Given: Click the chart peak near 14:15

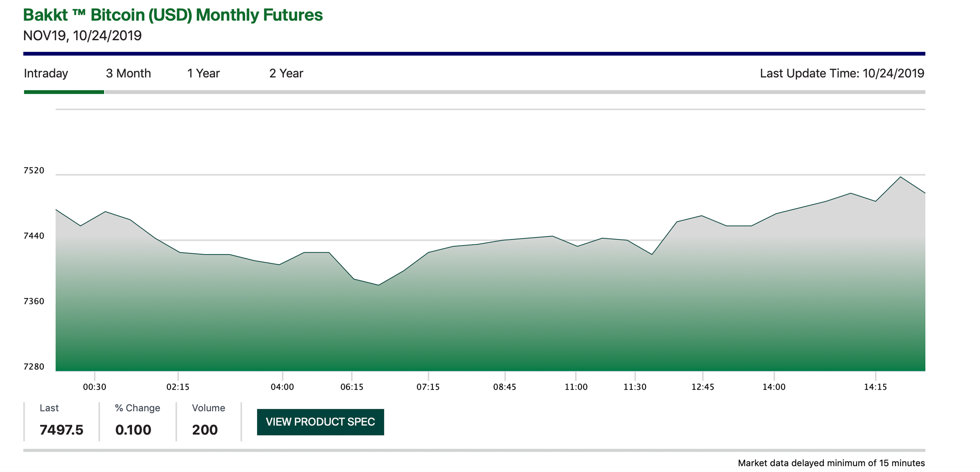Looking at the screenshot, I should tap(900, 177).
